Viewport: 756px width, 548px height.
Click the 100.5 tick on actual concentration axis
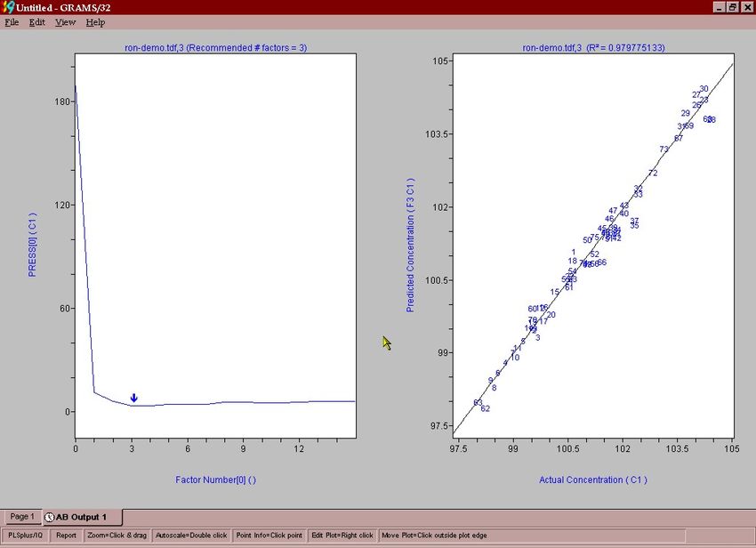click(x=568, y=449)
